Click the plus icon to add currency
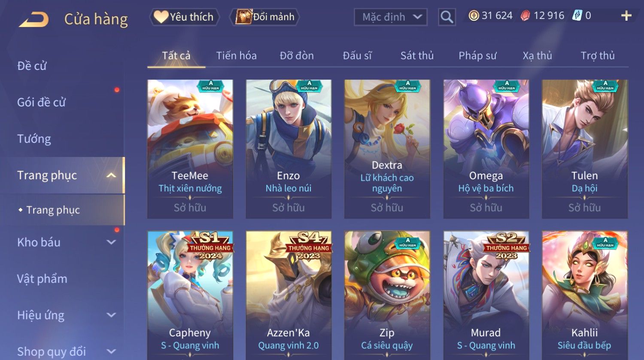This screenshot has width=644, height=360. tap(626, 16)
